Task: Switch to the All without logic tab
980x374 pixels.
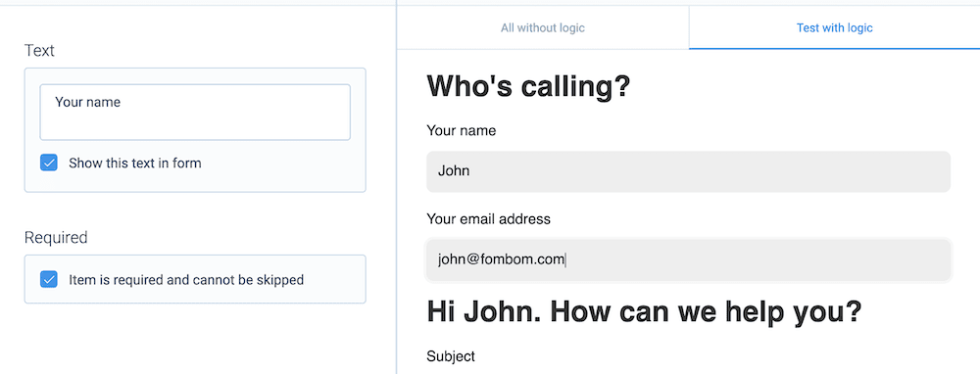Action: click(x=543, y=27)
